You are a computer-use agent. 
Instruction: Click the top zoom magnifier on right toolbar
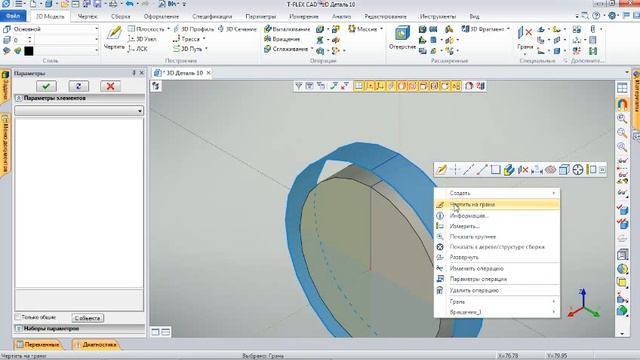coord(622,119)
